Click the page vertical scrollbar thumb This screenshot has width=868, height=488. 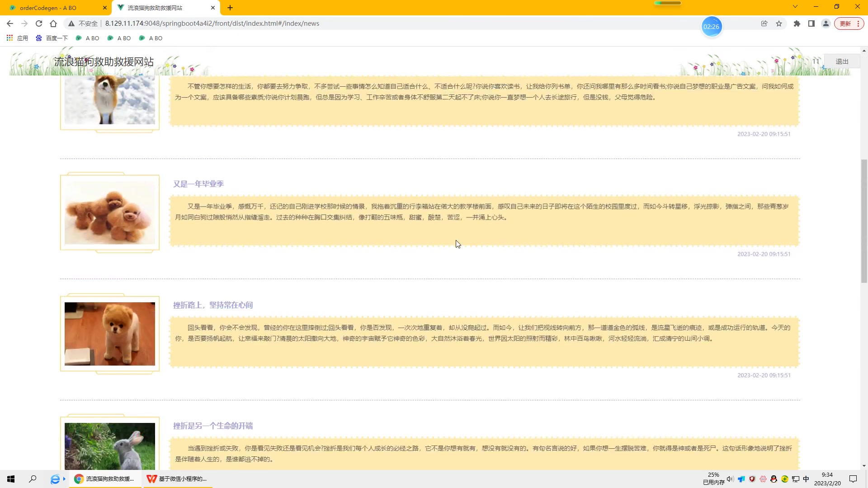click(864, 221)
